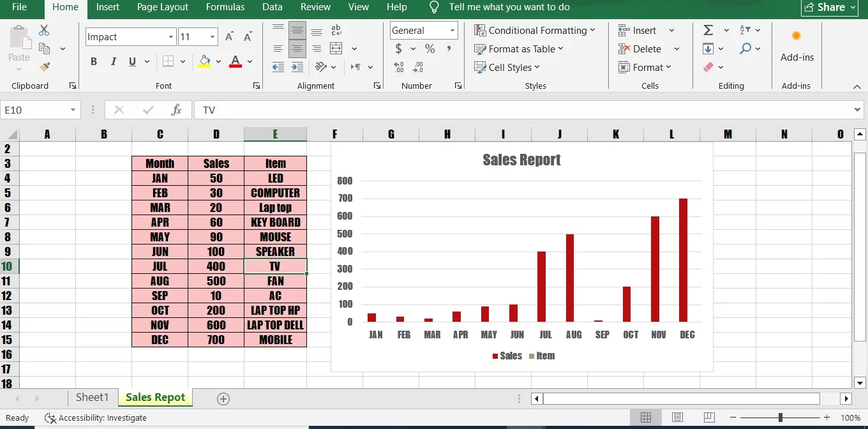Viewport: 868px width, 429px height.
Task: Click the Orientation text-angle icon
Action: pyautogui.click(x=321, y=66)
